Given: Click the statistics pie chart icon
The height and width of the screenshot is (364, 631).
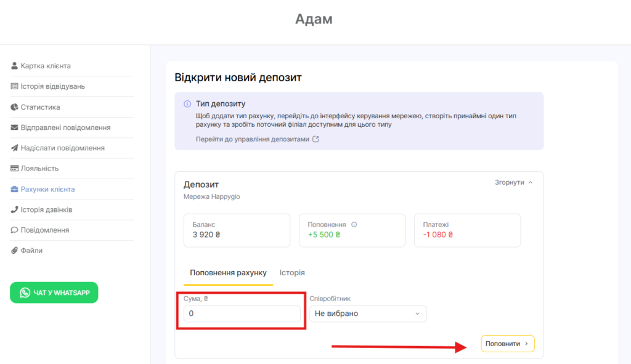Looking at the screenshot, I should pos(15,107).
